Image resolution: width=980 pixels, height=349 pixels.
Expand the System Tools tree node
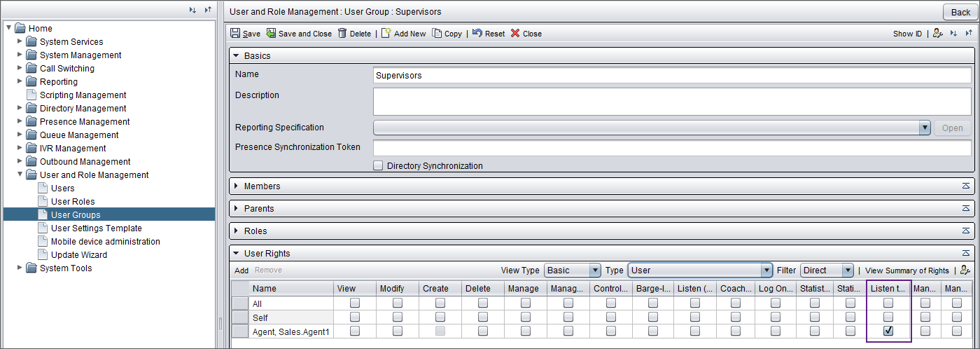click(20, 268)
